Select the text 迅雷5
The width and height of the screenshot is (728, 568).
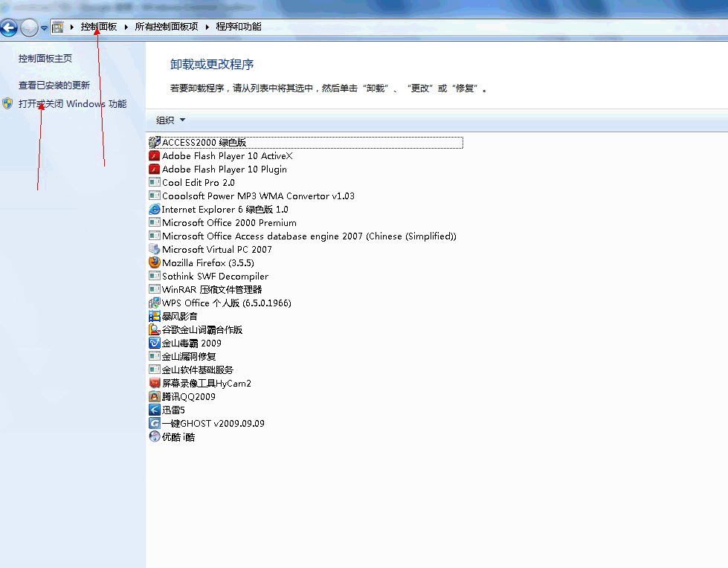coord(173,410)
